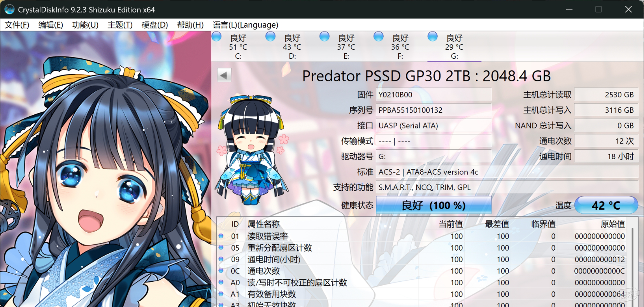Switch to disk E: tab showing 37 °C
Screen dimensions: 644x307
tap(346, 47)
